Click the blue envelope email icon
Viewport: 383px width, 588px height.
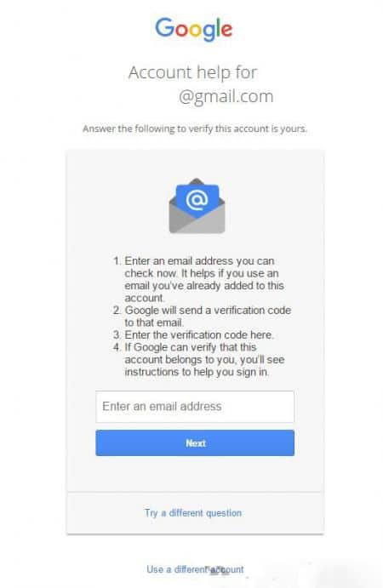coord(197,206)
